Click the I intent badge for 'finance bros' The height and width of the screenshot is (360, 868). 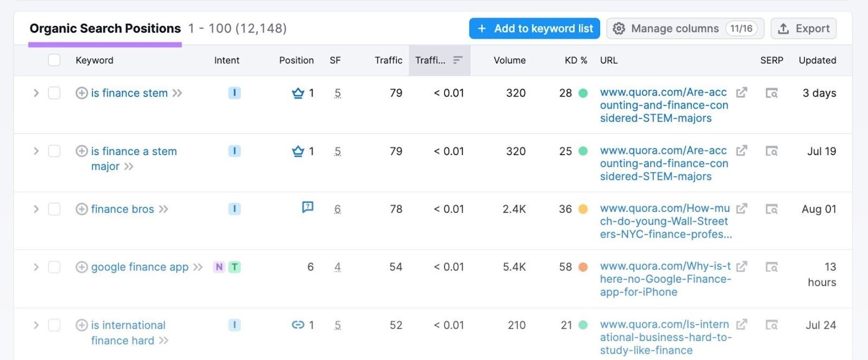[x=234, y=209]
